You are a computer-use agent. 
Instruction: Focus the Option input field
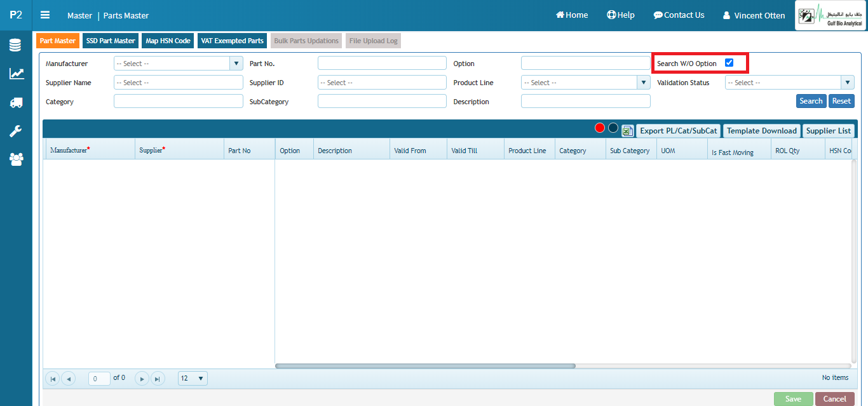click(585, 63)
